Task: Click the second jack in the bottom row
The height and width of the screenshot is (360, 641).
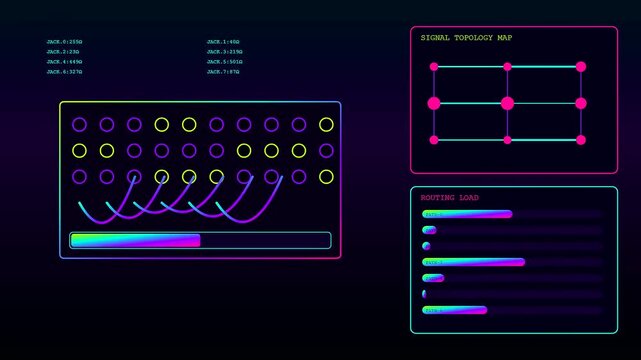Action: click(x=107, y=177)
